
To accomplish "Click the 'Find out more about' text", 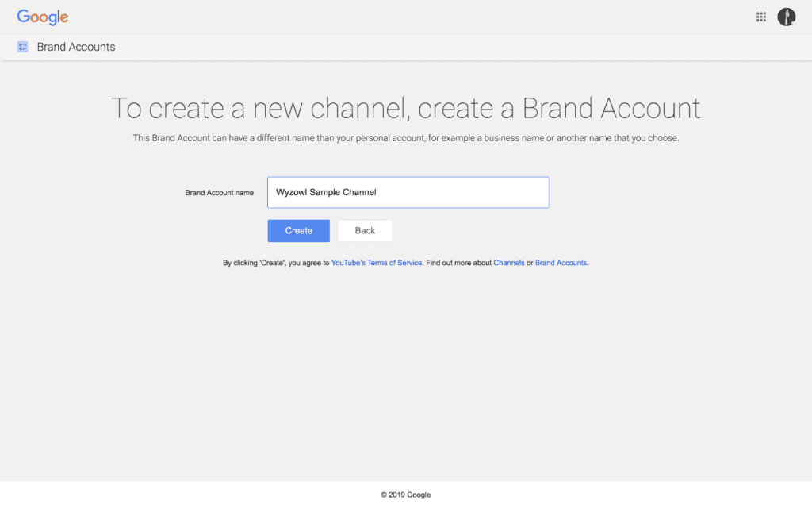I will pyautogui.click(x=458, y=263).
